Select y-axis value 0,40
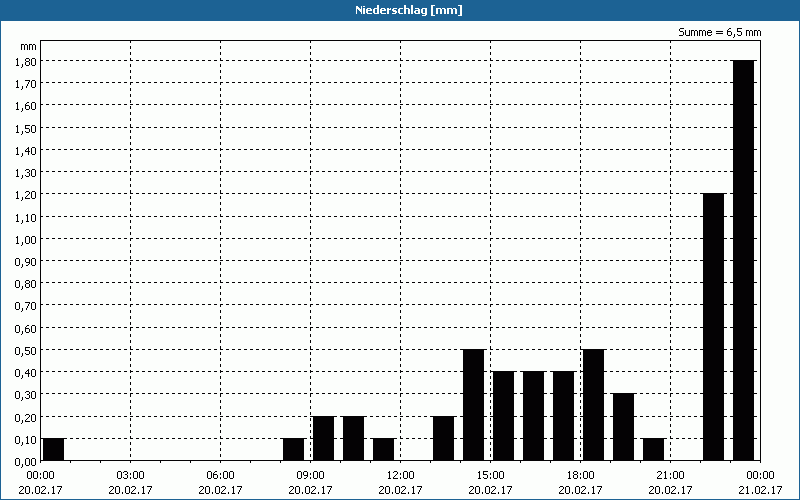Image resolution: width=800 pixels, height=500 pixels. [26, 373]
